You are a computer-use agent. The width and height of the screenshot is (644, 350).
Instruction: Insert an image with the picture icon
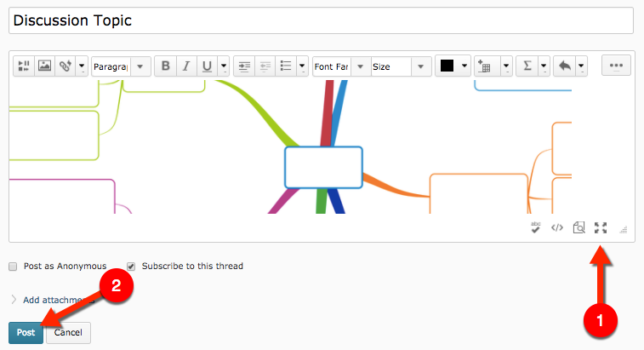(x=44, y=66)
